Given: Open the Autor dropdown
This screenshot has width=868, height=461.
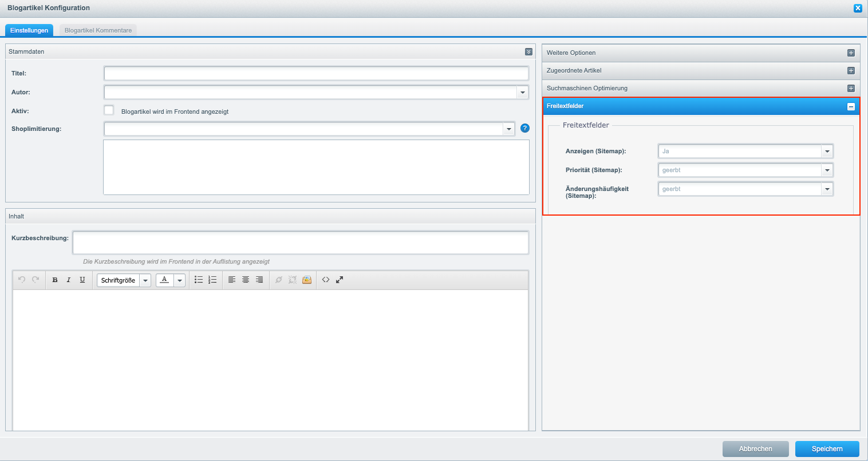Looking at the screenshot, I should [x=523, y=92].
